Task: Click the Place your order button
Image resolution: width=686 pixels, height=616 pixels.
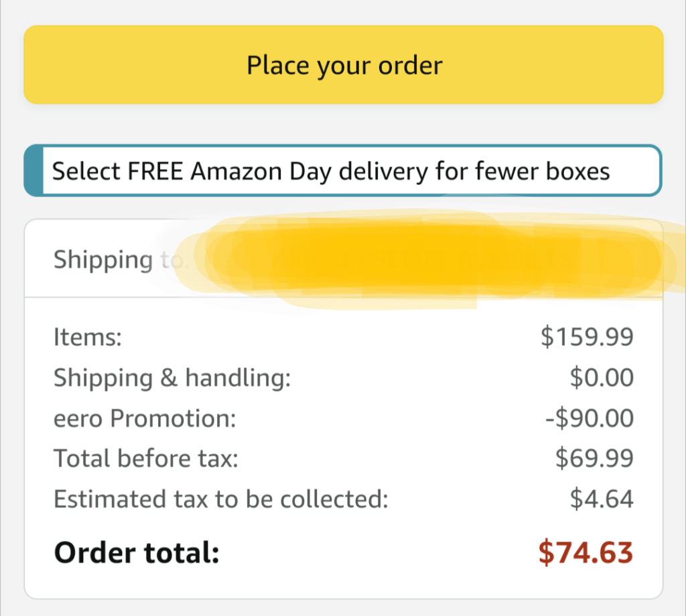Action: click(344, 65)
